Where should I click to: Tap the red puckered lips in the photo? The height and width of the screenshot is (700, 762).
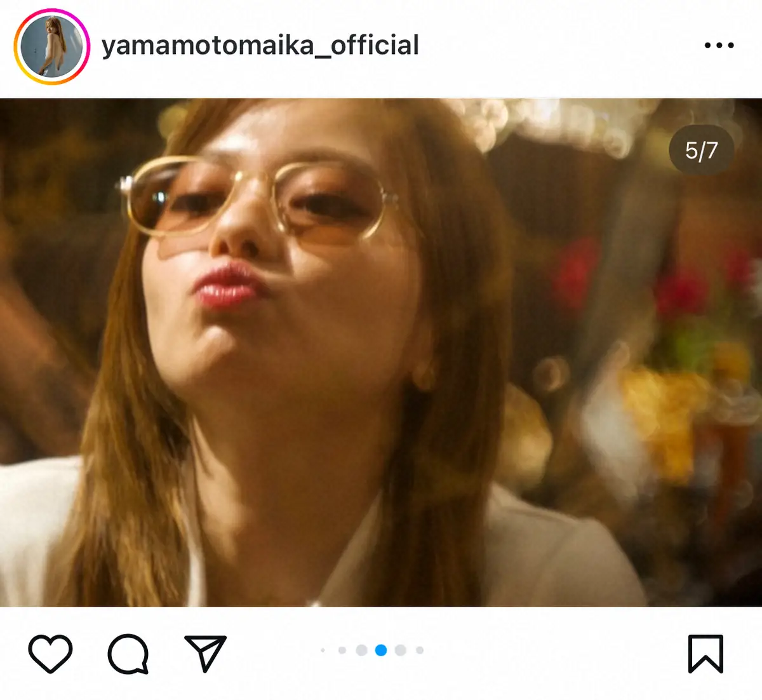click(229, 285)
